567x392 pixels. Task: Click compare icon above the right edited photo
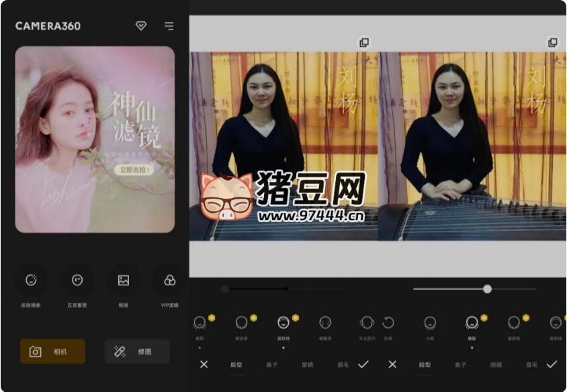[x=552, y=42]
